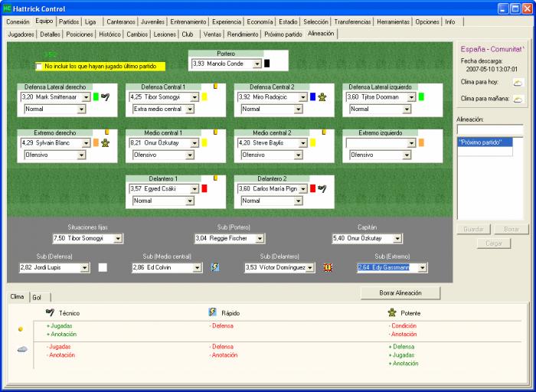Open Defensa Lateral derecho player dropdown

pyautogui.click(x=86, y=97)
